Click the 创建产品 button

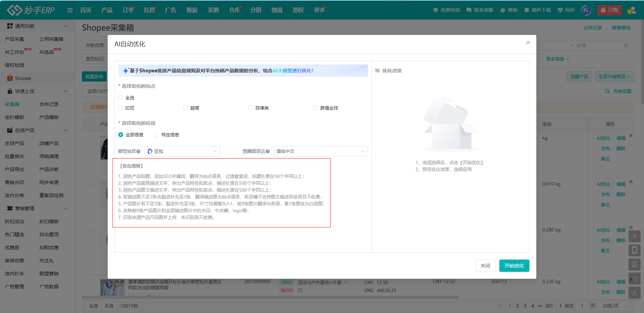[x=579, y=76]
